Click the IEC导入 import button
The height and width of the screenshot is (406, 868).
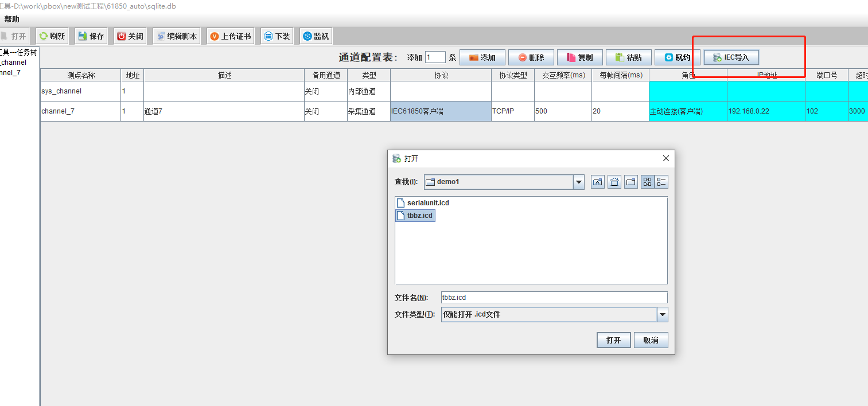pyautogui.click(x=731, y=57)
